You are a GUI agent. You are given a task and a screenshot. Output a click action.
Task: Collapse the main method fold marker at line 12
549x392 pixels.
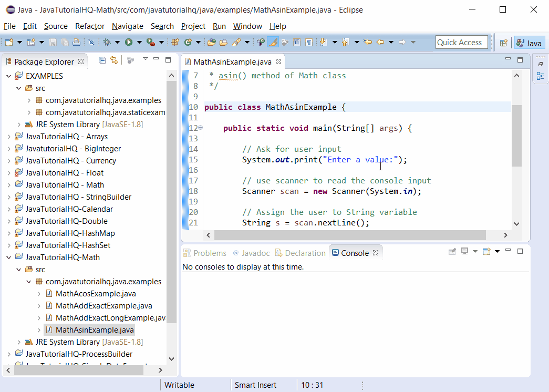click(200, 128)
